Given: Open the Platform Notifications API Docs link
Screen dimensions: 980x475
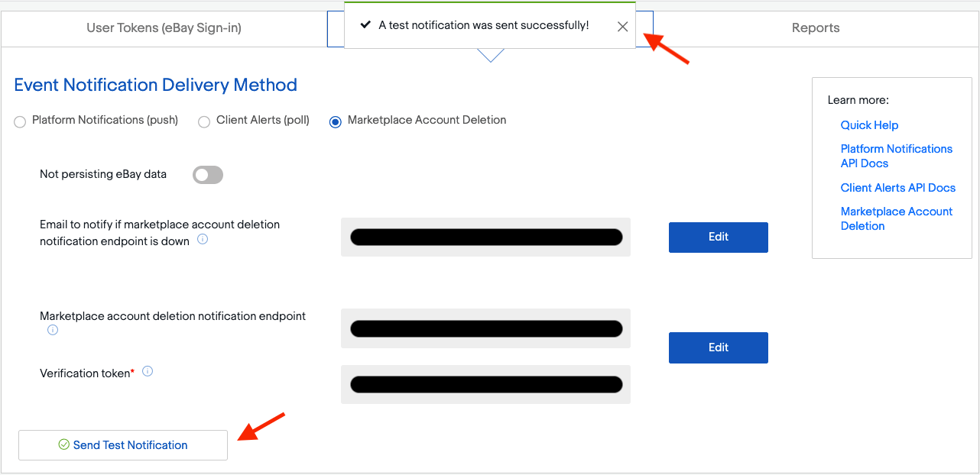Looking at the screenshot, I should (x=896, y=156).
